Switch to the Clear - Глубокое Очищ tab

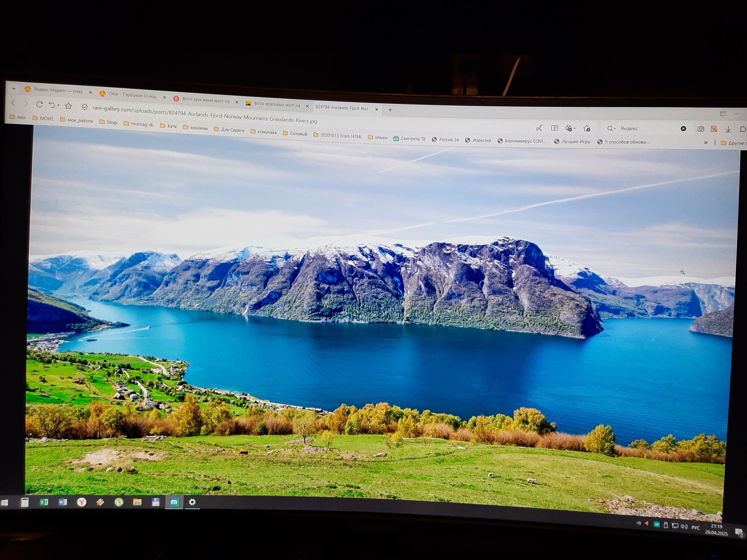128,95
